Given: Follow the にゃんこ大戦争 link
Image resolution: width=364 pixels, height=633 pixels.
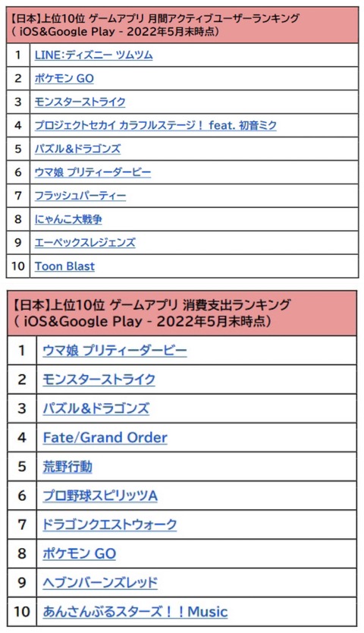Looking at the screenshot, I should point(68,219).
